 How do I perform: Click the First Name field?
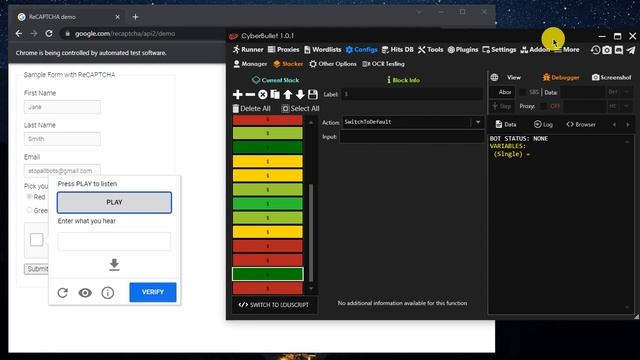coord(62,107)
